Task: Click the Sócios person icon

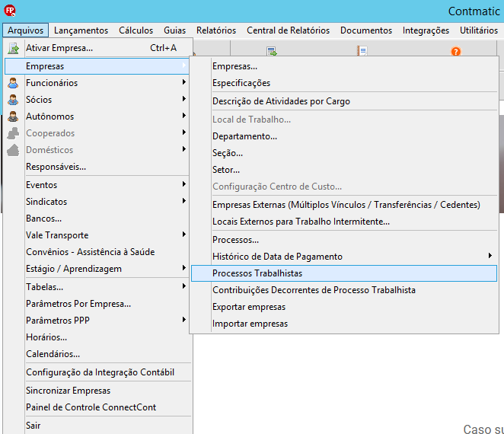Action: click(13, 100)
